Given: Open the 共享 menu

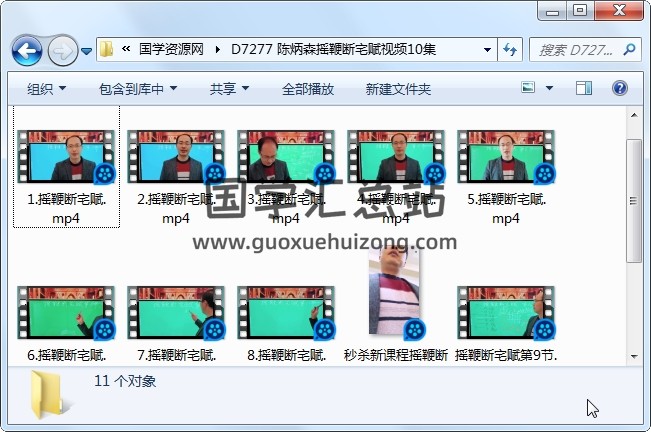Looking at the screenshot, I should point(229,88).
